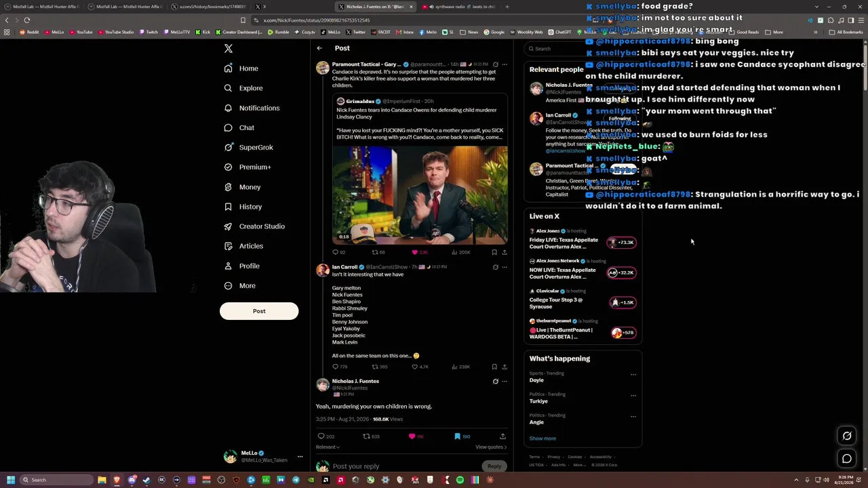Click the Windows taskbar Search box
This screenshot has height=488, width=868.
coord(56,480)
